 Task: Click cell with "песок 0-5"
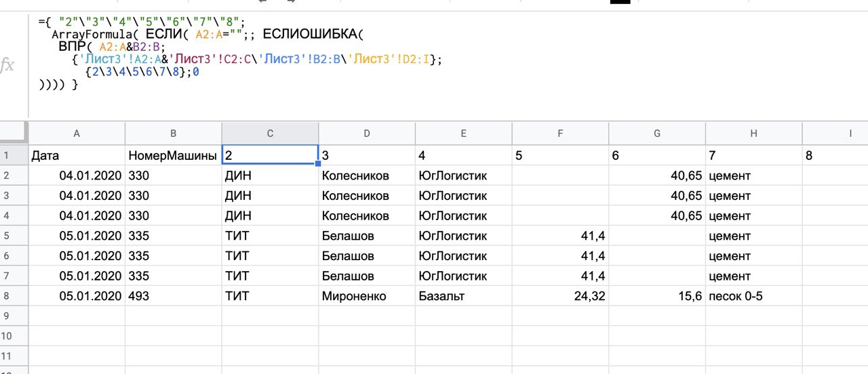[x=753, y=296]
